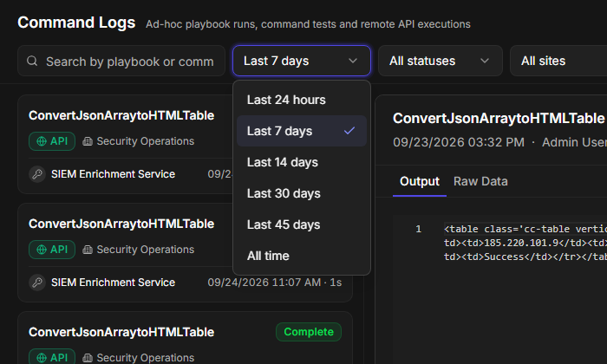This screenshot has height=364, width=607.
Task: Click Complete status badge on third card
Action: click(309, 332)
